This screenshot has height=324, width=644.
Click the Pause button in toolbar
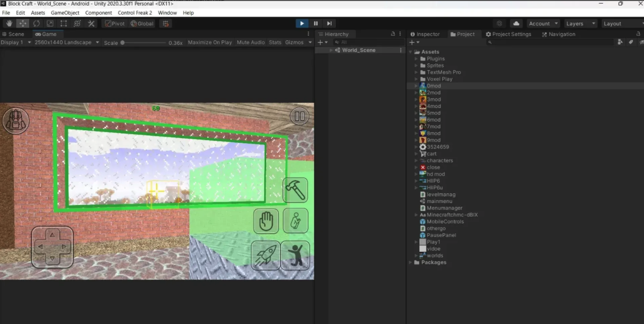[316, 23]
